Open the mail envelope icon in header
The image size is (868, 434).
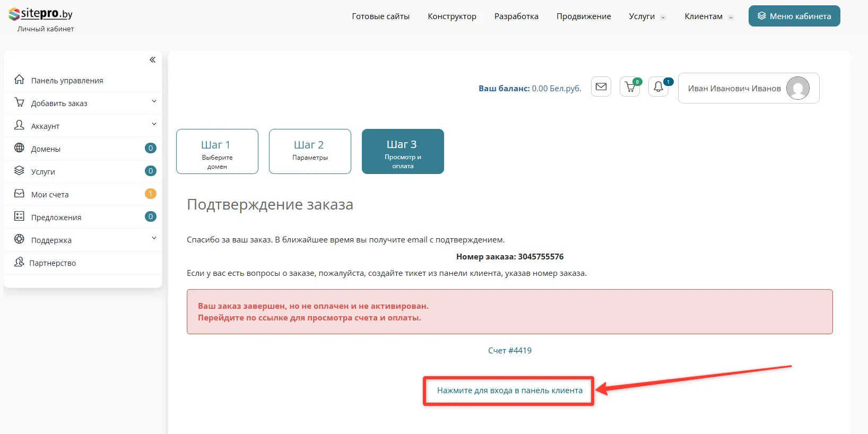(x=601, y=87)
